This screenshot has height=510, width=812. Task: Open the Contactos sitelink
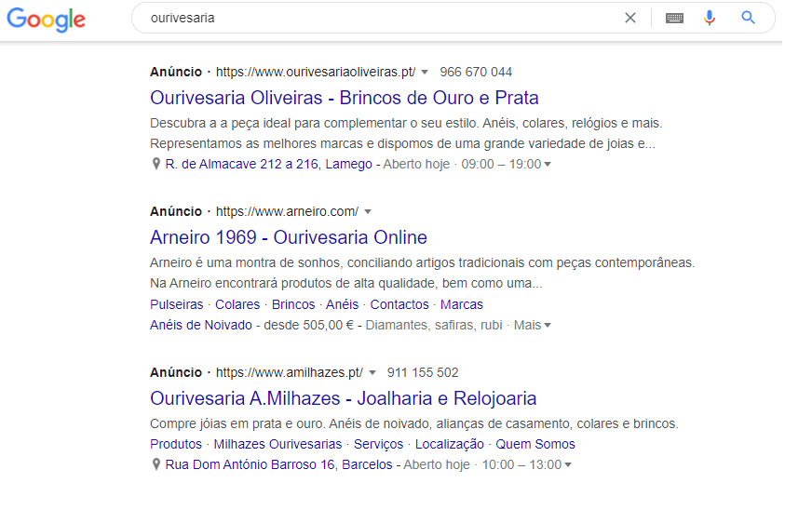pos(399,304)
